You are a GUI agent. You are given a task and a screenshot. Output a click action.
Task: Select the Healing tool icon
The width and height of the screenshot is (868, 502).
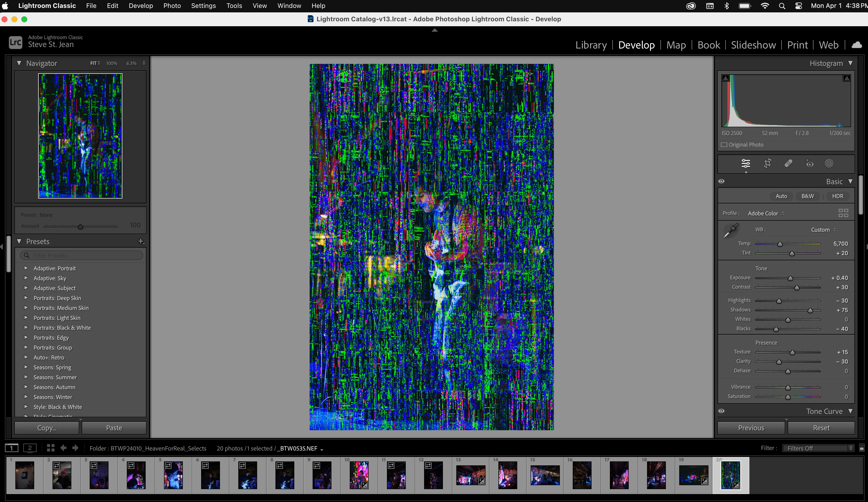pyautogui.click(x=788, y=163)
